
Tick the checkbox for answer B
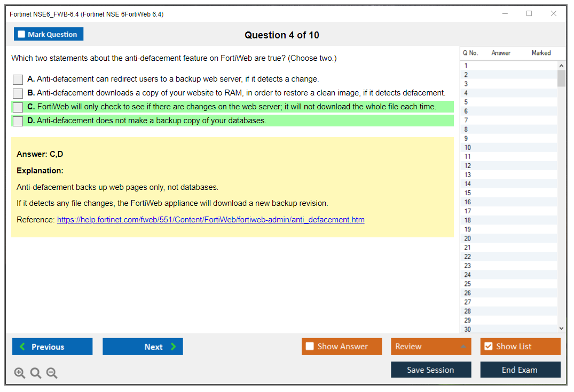(18, 93)
